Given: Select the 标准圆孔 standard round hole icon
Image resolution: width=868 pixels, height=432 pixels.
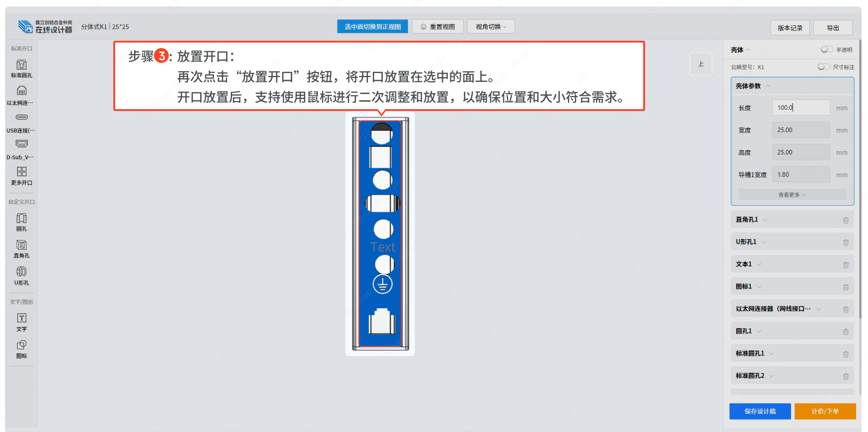Looking at the screenshot, I should (21, 68).
